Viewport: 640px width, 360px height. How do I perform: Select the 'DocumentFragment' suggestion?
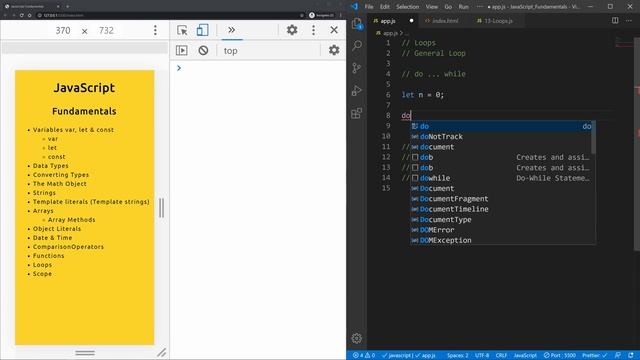point(502,199)
